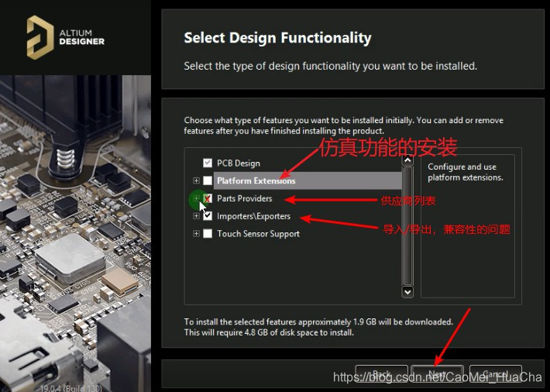Select the PCB Design feature label

click(239, 163)
